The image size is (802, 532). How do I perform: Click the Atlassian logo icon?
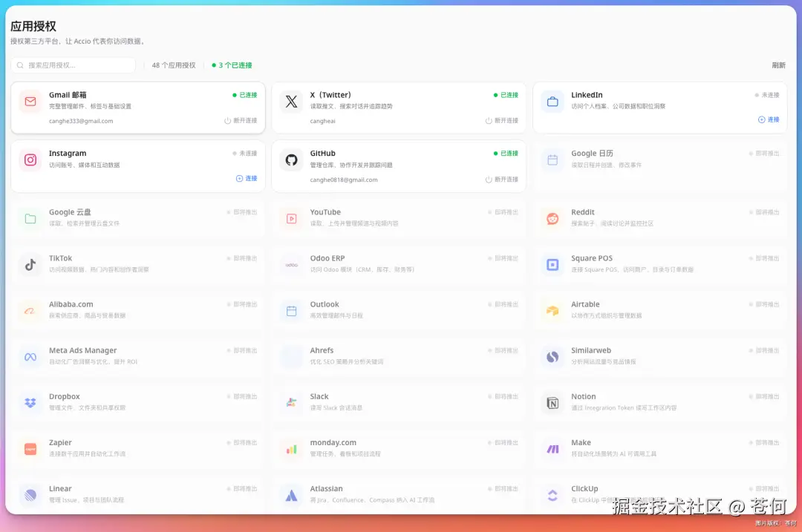(292, 495)
